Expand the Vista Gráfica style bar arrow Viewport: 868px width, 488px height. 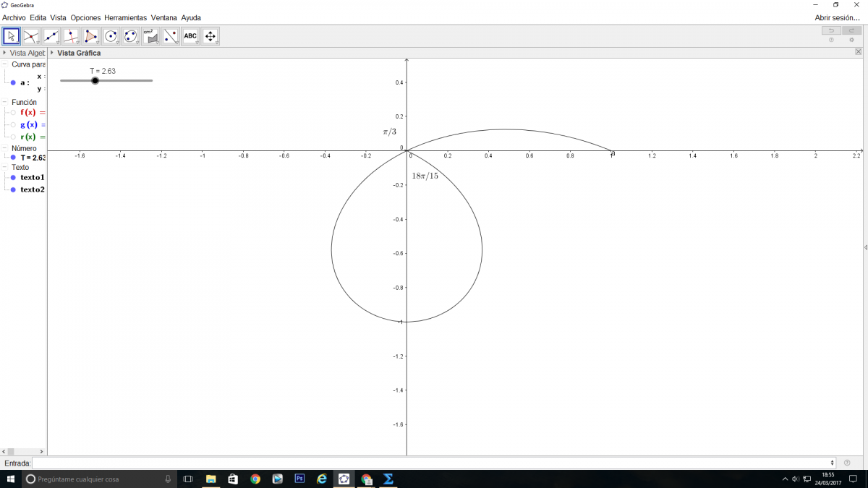[52, 53]
